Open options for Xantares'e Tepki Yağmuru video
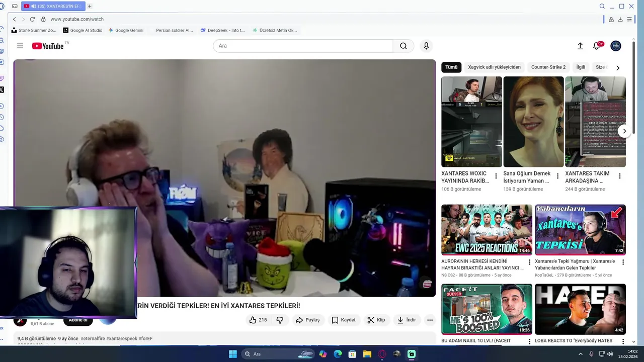644x362 pixels. point(623,262)
